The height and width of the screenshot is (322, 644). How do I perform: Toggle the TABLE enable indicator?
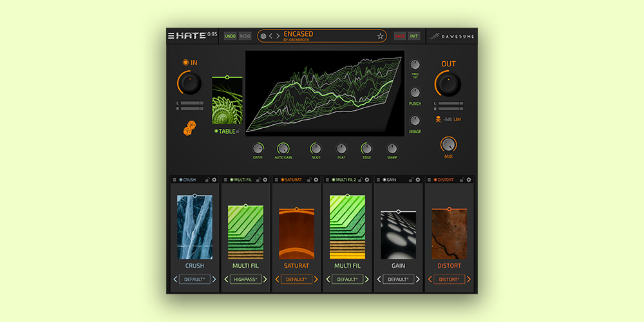coord(216,131)
